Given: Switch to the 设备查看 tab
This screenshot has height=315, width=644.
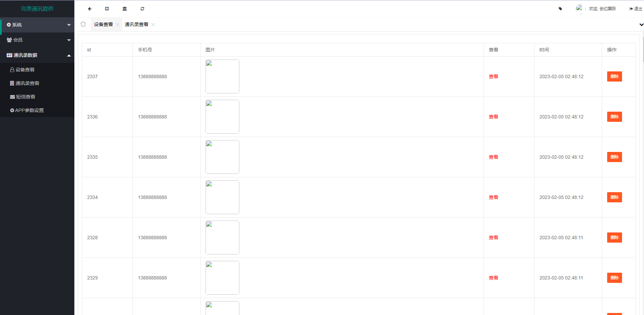Looking at the screenshot, I should tap(103, 24).
